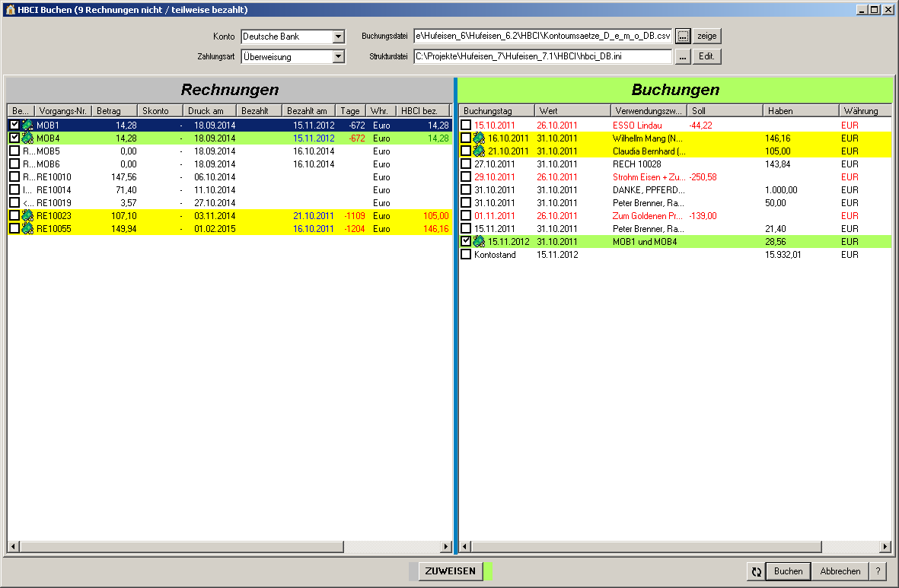This screenshot has width=899, height=588.
Task: Click the icon on MOB4 invoice row
Action: [x=27, y=138]
